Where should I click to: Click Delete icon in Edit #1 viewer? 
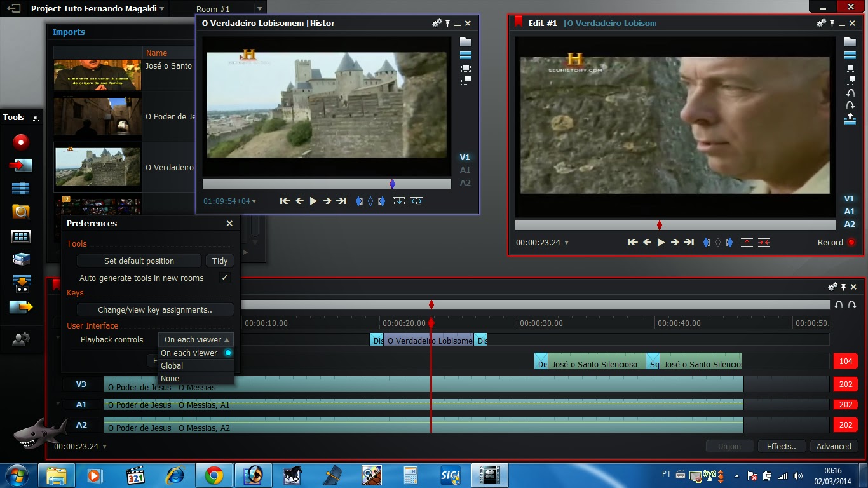[764, 242]
